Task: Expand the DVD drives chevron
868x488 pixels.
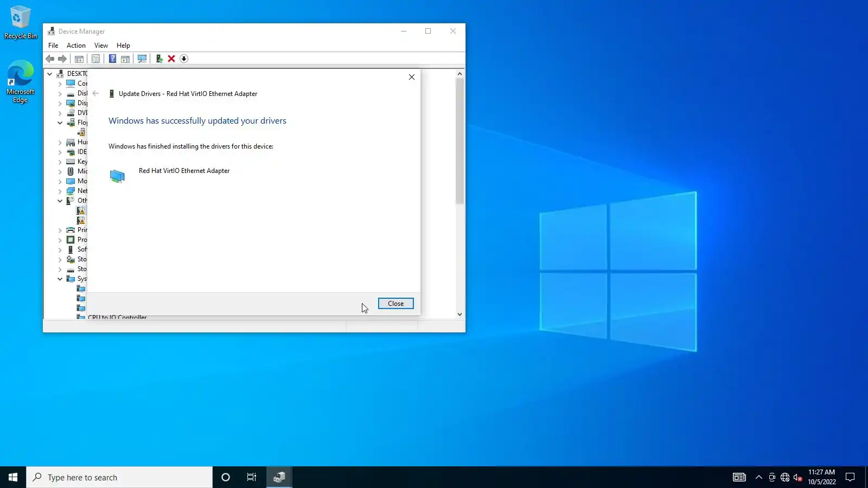Action: point(60,113)
